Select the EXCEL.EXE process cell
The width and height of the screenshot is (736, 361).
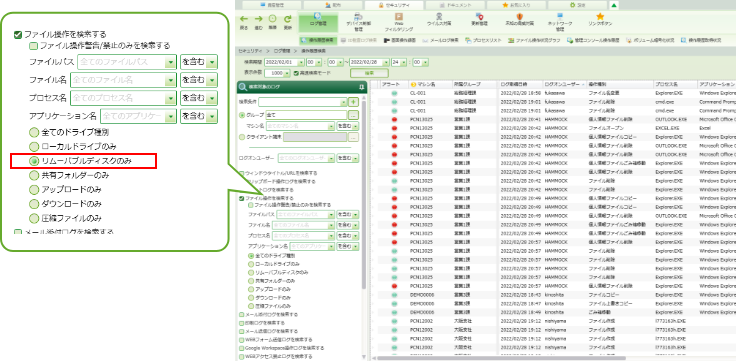(x=667, y=128)
